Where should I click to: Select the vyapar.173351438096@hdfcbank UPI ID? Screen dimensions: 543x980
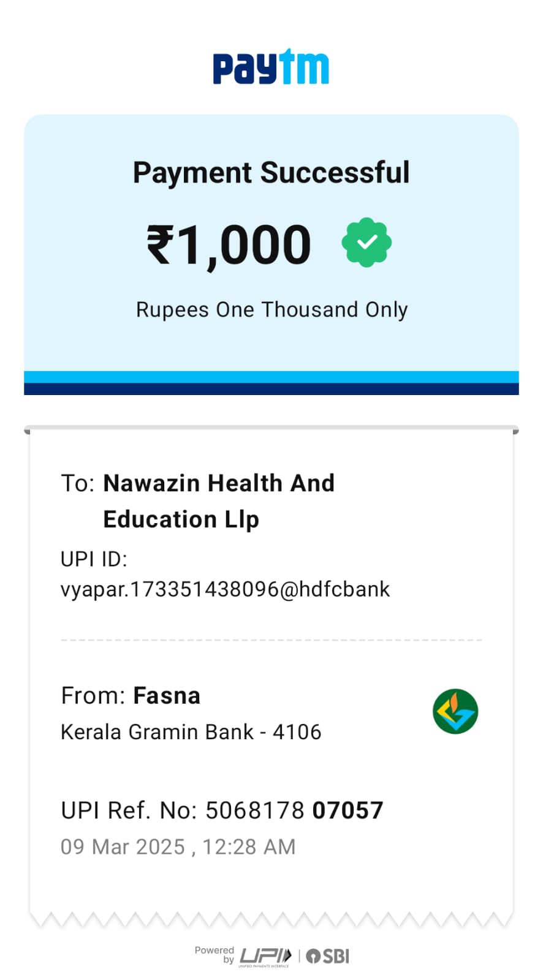(x=225, y=589)
